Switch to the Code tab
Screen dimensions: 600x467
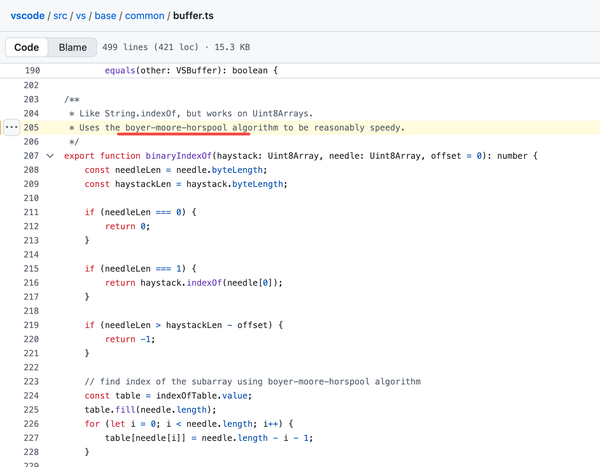[x=26, y=47]
